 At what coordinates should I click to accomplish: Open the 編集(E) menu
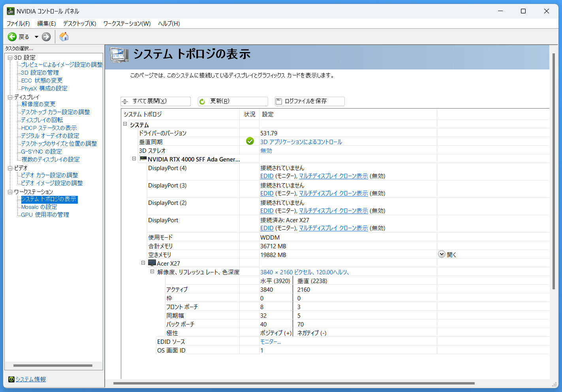click(47, 24)
